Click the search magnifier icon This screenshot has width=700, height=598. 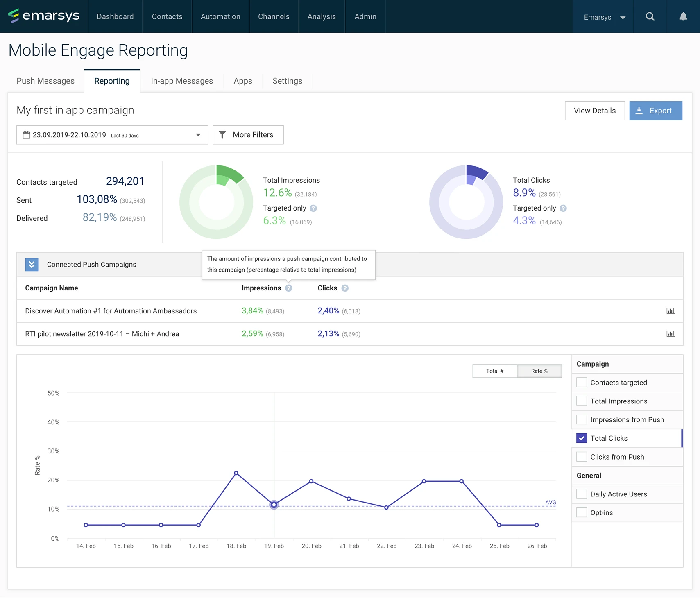650,17
